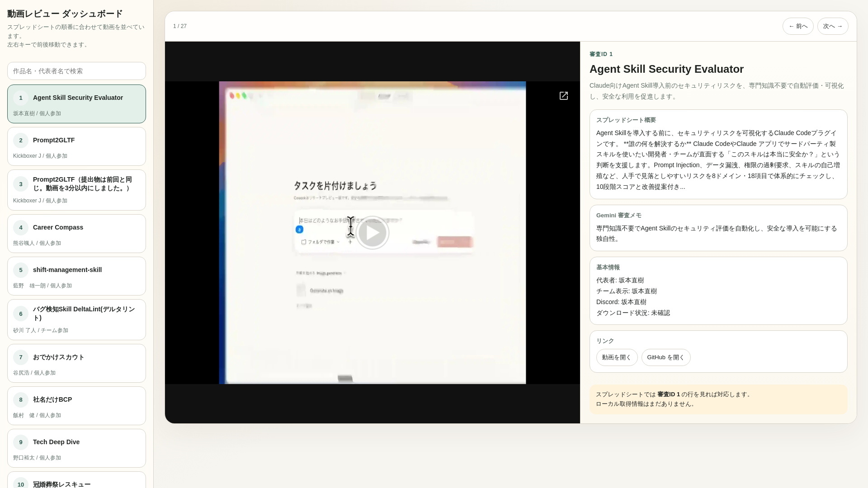
Task: Click the 1 / 27 position counter
Action: pos(180,26)
